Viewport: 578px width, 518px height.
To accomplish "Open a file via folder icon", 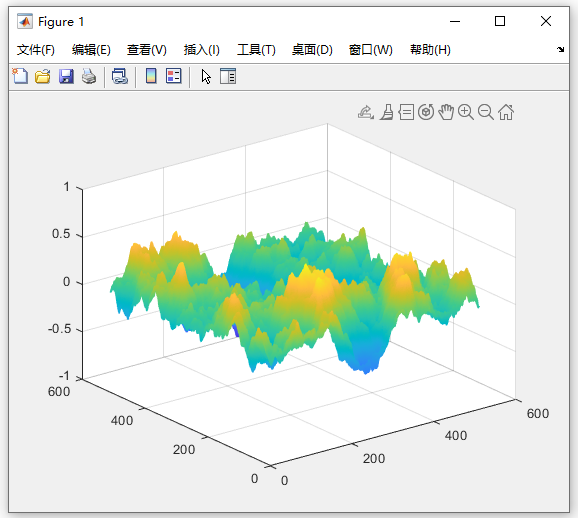I will pyautogui.click(x=43, y=76).
